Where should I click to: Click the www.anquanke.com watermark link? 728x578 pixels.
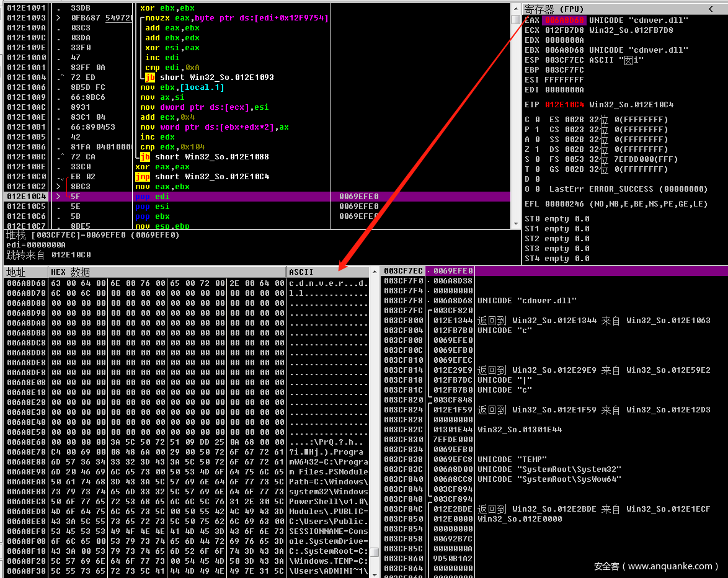[655, 566]
